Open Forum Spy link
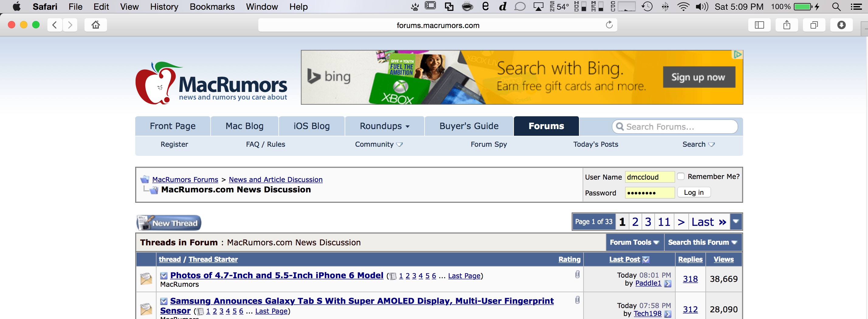This screenshot has height=319, width=868. (x=489, y=145)
